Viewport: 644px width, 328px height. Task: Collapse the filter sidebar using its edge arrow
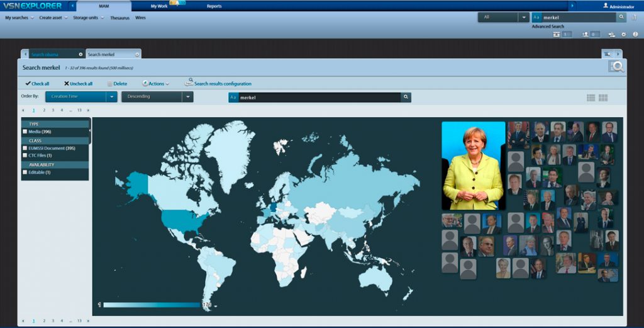pos(90,131)
